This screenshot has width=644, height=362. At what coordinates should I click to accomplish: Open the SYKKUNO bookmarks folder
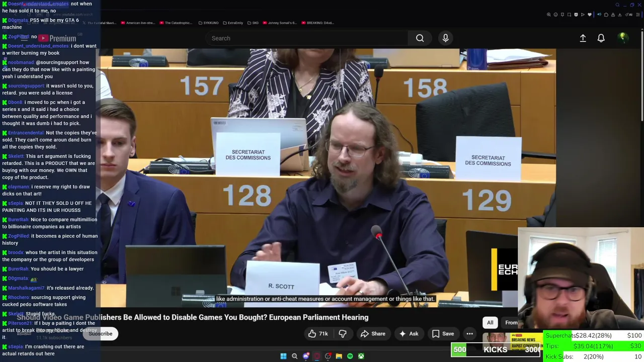[x=208, y=23]
